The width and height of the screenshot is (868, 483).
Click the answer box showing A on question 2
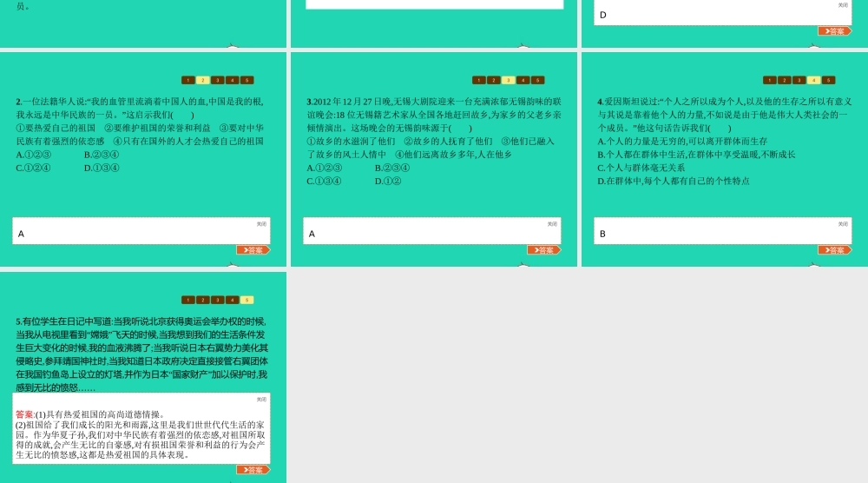(141, 231)
